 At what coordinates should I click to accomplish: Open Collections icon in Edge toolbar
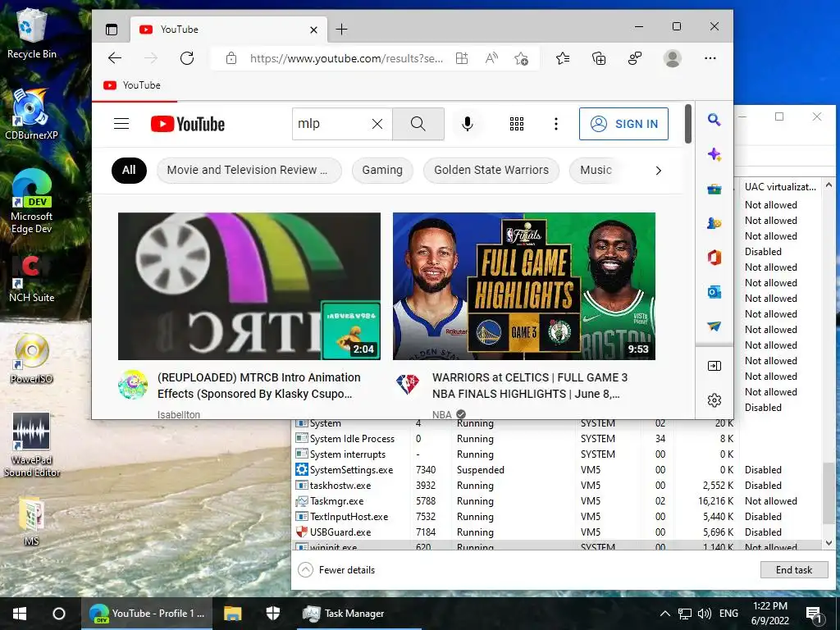click(x=598, y=58)
